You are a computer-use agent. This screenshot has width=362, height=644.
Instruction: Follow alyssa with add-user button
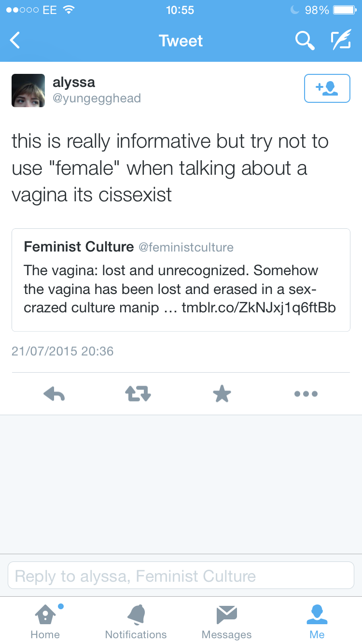tap(327, 88)
